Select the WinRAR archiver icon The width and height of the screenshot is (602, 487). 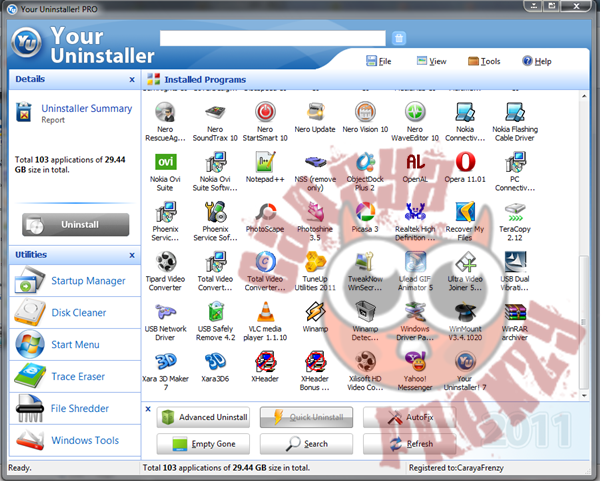point(515,312)
